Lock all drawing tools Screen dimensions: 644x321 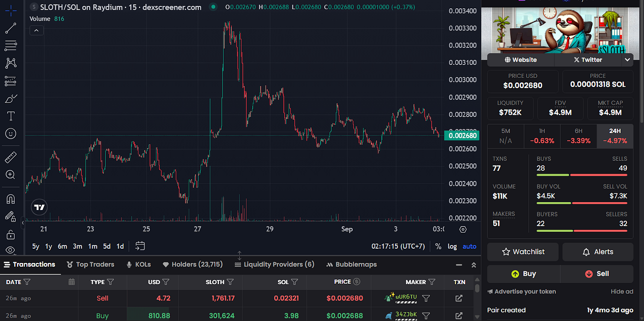pyautogui.click(x=11, y=235)
